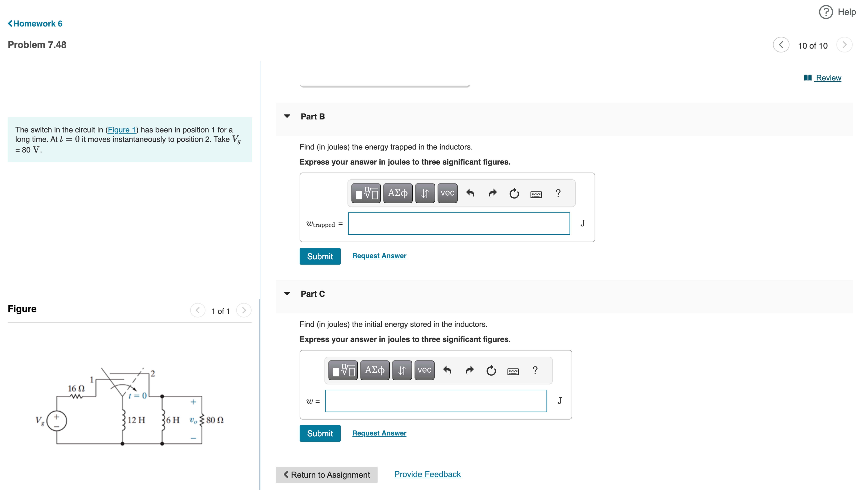
Task: Open Greek symbols menu in Part B
Action: pyautogui.click(x=398, y=193)
